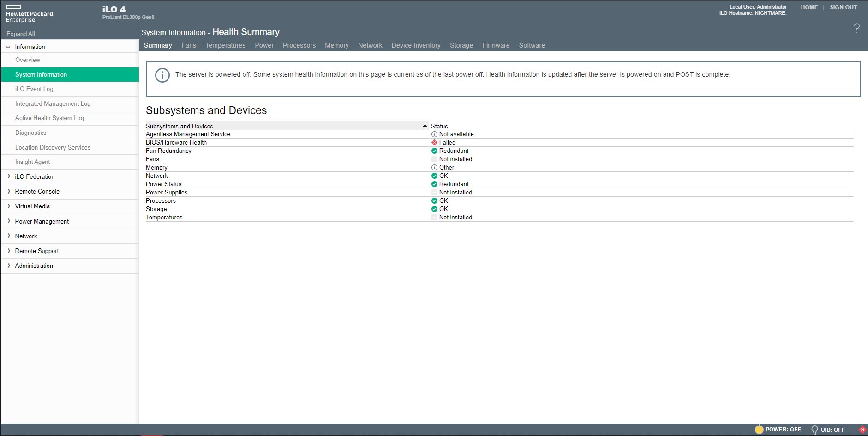Image resolution: width=868 pixels, height=436 pixels.
Task: Expand the Network sidebar section
Action: coord(9,236)
